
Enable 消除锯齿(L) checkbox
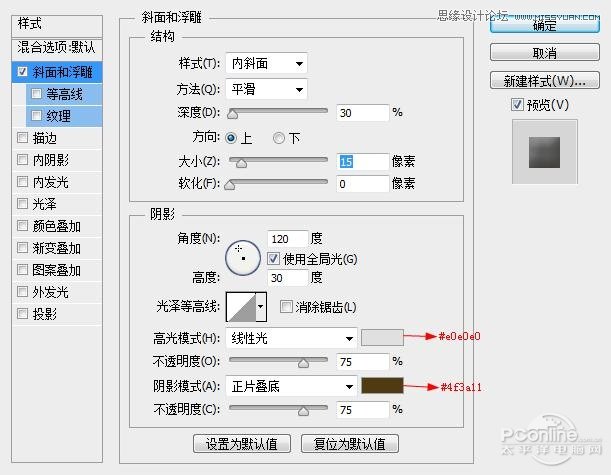(286, 307)
